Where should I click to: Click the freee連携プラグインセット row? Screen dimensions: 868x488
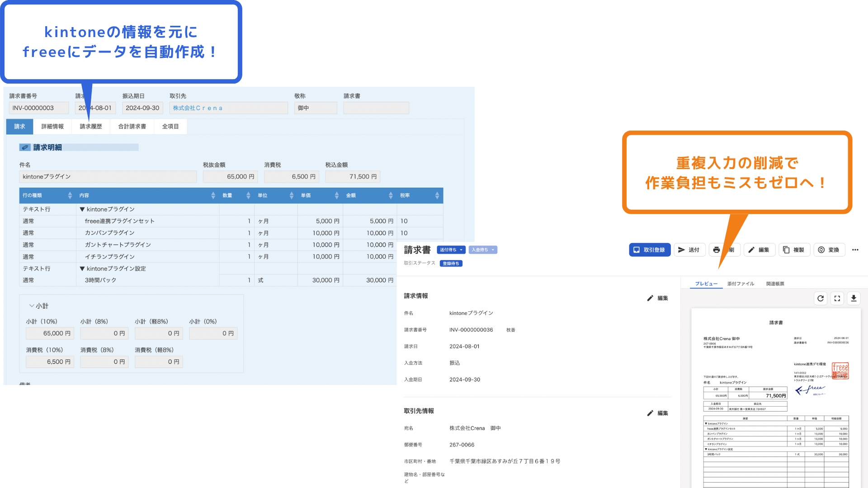pyautogui.click(x=231, y=221)
